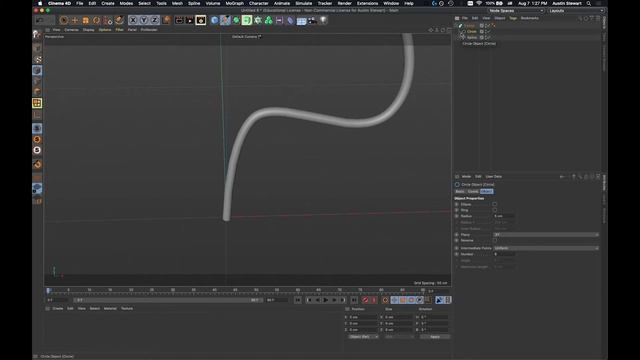
Task: Click Record Active Objects button
Action: click(x=365, y=300)
